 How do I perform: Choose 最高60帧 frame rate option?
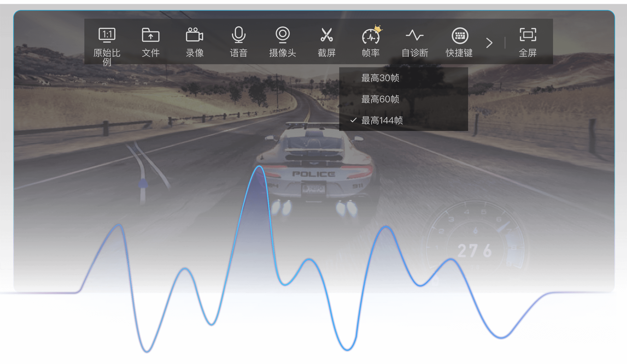pos(403,99)
